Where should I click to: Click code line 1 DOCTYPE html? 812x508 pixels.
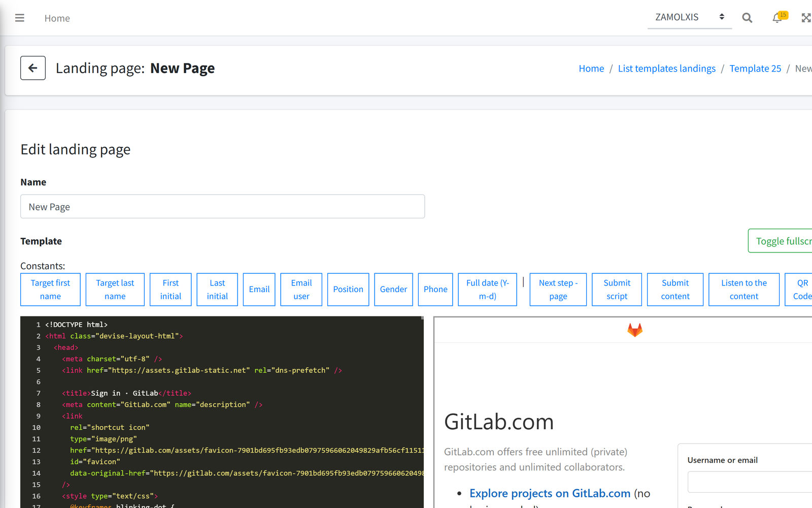click(x=76, y=325)
